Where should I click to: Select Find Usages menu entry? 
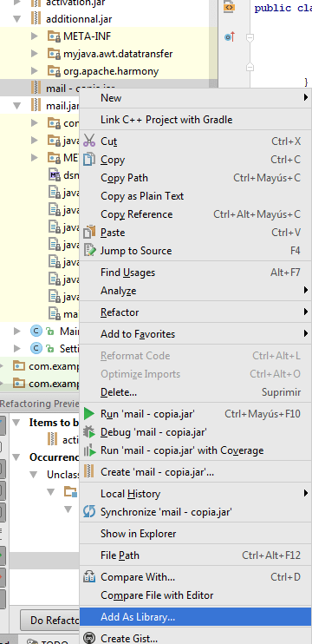point(195,273)
